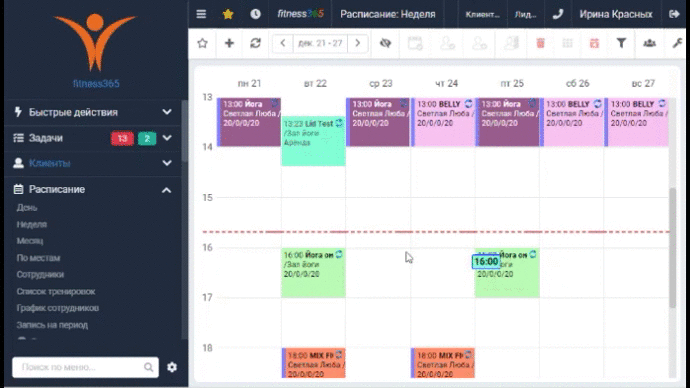The image size is (690, 388).
Task: Open menu settings gear
Action: pyautogui.click(x=172, y=367)
